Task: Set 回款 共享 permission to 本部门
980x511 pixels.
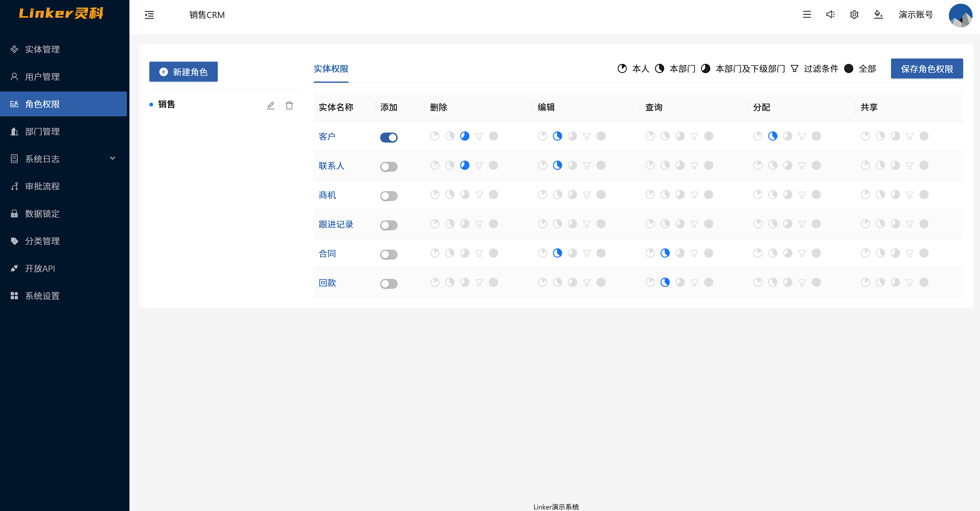Action: pos(880,282)
